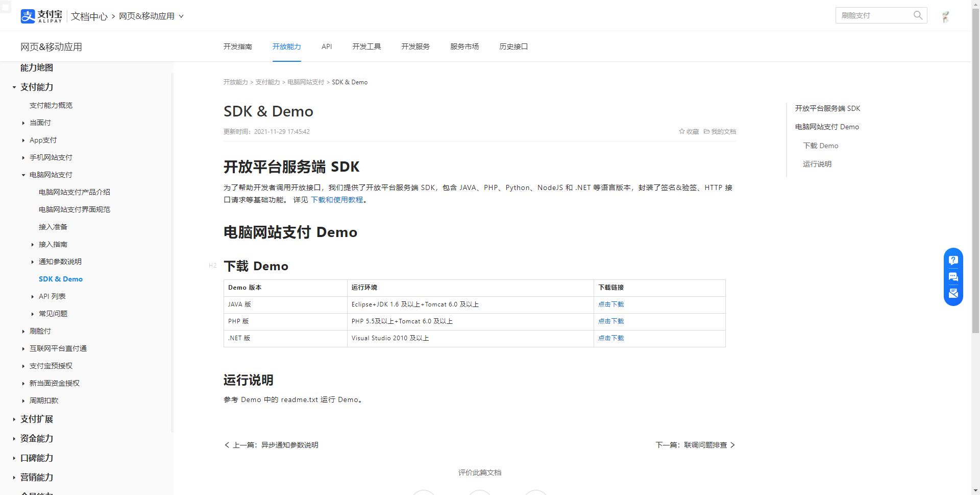Expand the 刷脸付 sidebar item
Screen dimensions: 980x495
[23, 332]
